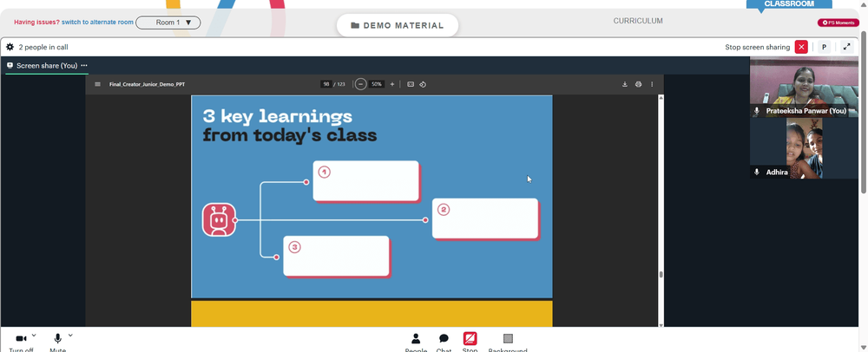This screenshot has width=868, height=352.
Task: Zoom out of the PDF with minus
Action: tap(360, 85)
